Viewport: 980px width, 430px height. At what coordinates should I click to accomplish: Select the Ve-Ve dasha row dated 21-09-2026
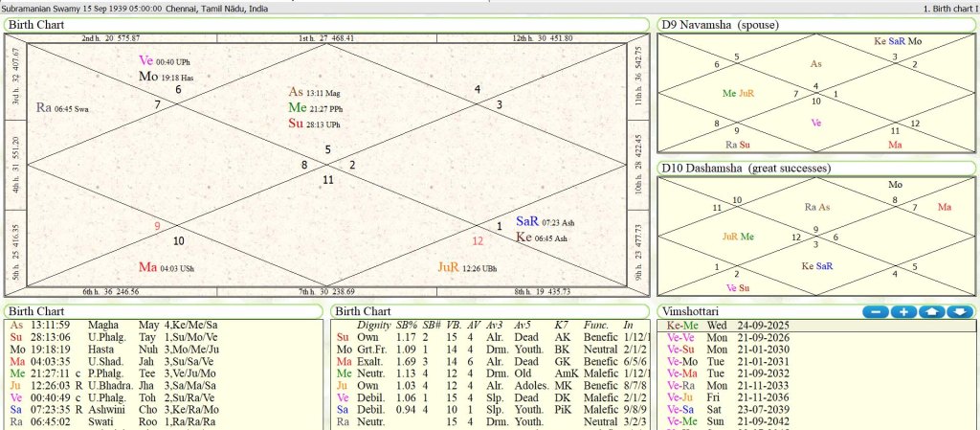point(756,337)
